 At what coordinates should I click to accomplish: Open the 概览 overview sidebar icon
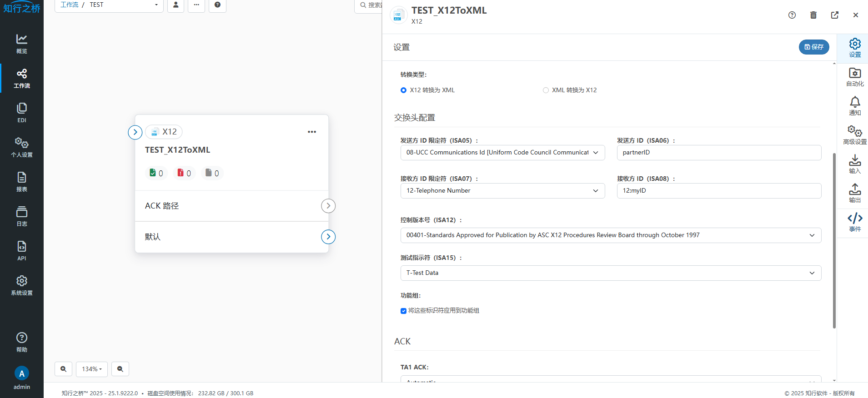(x=21, y=44)
